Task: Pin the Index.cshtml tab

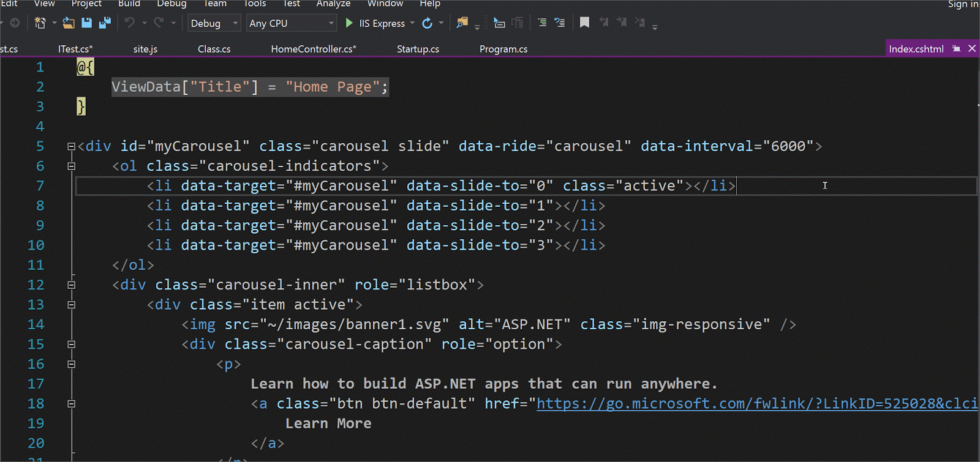Action: pyautogui.click(x=957, y=48)
